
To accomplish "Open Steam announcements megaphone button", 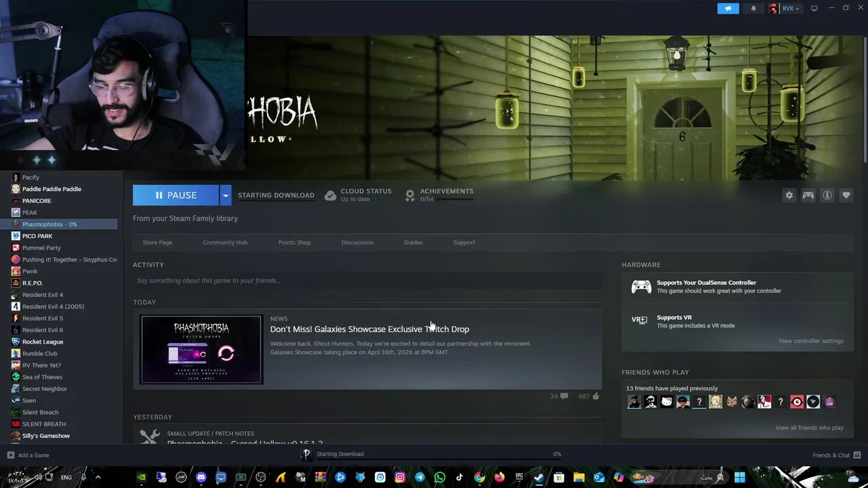I will pos(728,8).
